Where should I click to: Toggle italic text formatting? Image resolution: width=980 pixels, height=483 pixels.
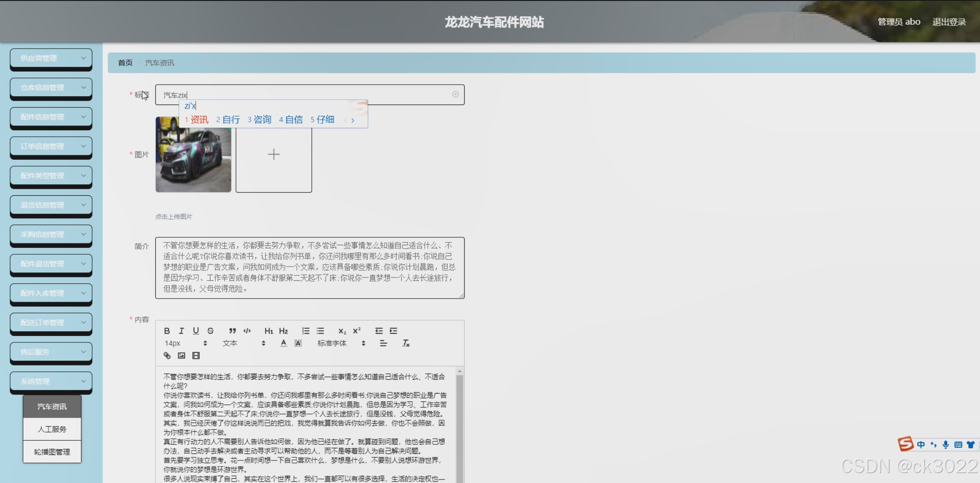(181, 331)
